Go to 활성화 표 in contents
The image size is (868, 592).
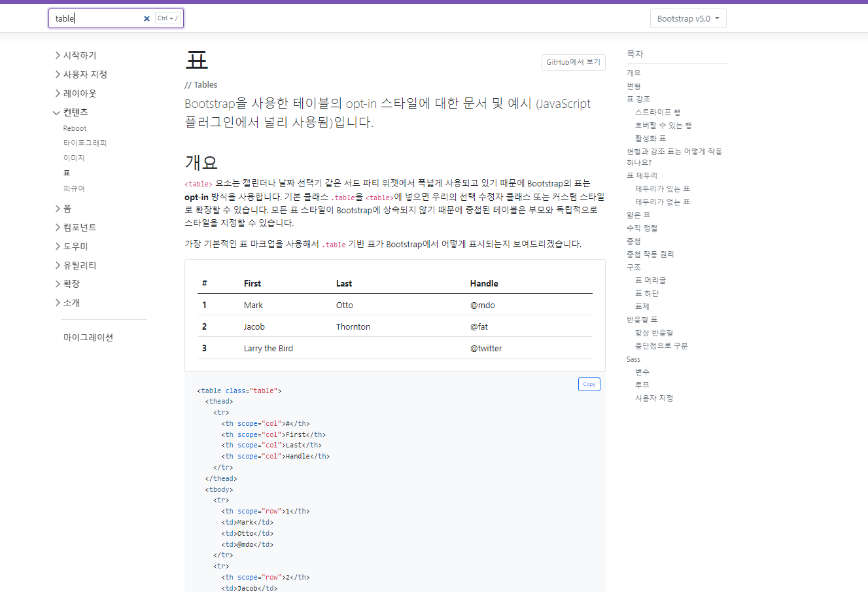(650, 139)
